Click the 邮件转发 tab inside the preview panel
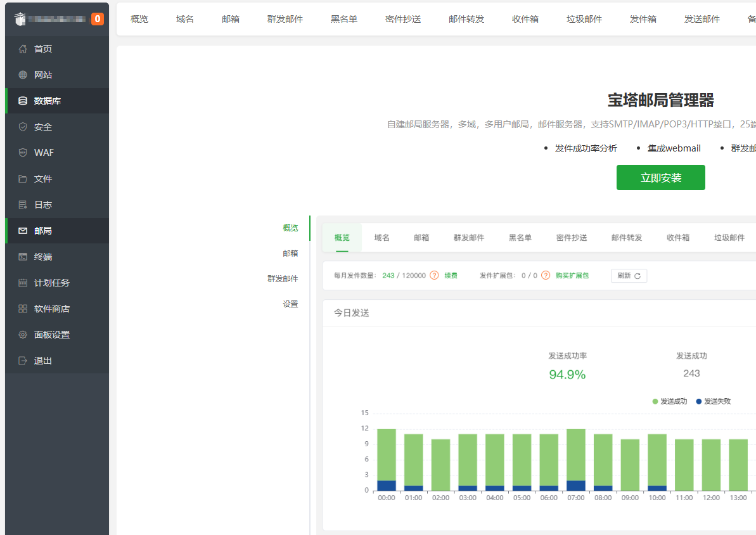This screenshot has width=756, height=535. click(x=627, y=237)
